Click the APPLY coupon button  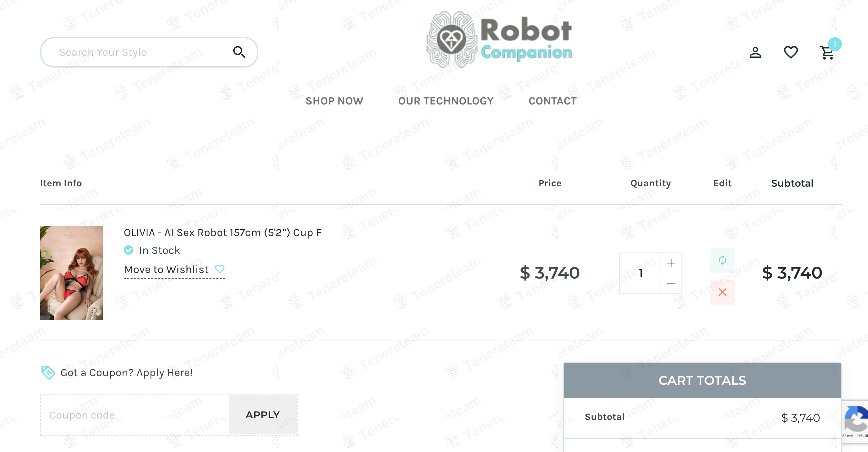(263, 415)
